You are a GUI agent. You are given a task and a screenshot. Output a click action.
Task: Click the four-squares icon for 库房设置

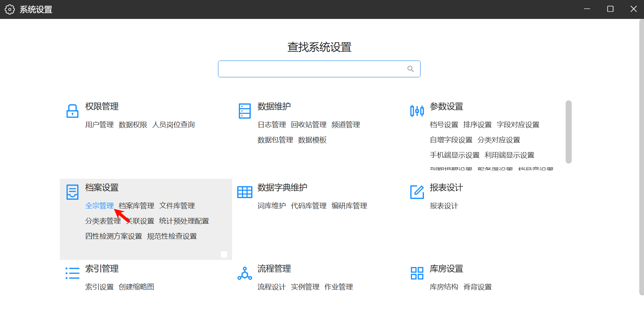click(x=417, y=273)
